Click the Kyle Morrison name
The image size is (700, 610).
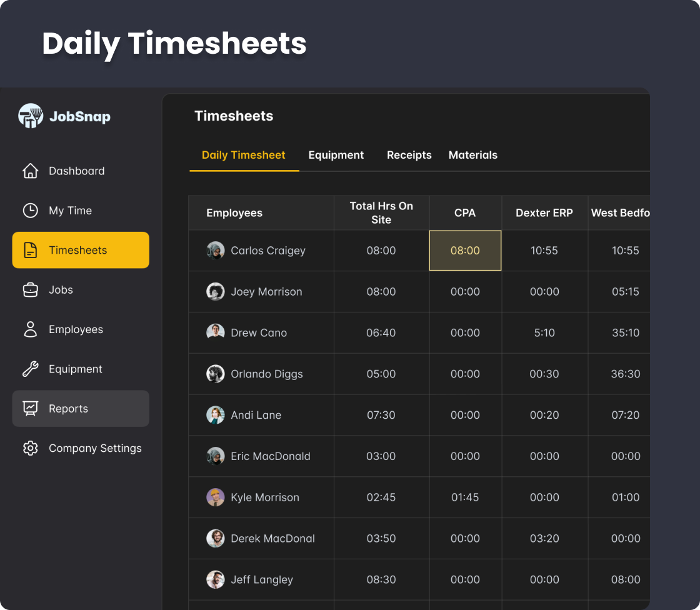point(265,497)
